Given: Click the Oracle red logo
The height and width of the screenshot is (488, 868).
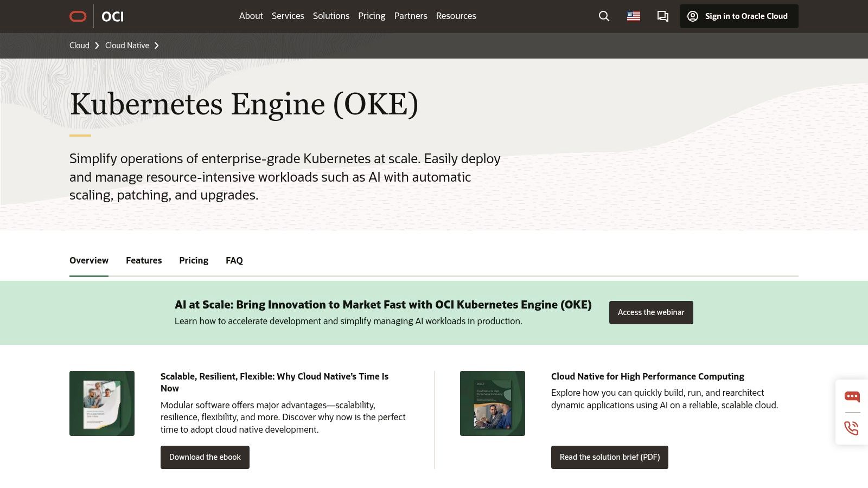Looking at the screenshot, I should click(78, 16).
